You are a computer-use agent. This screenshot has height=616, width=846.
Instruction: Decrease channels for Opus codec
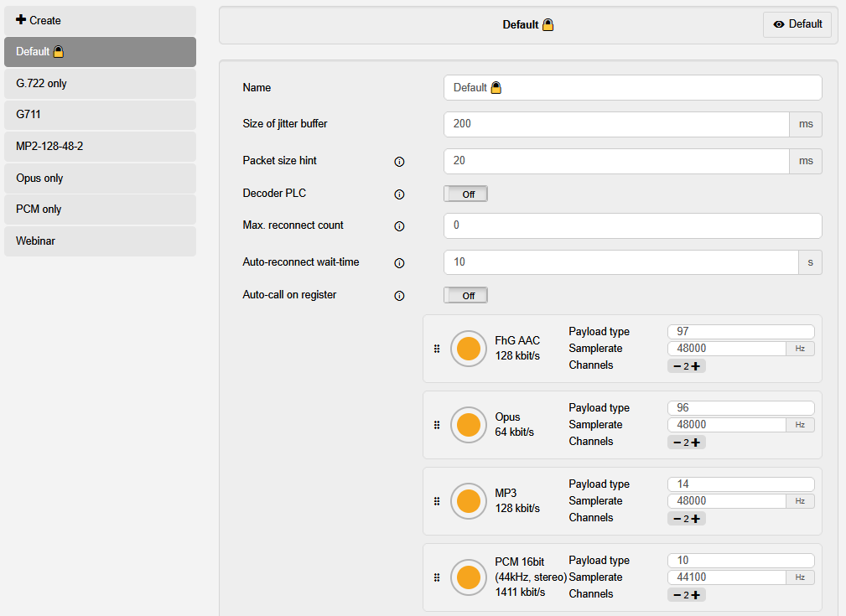pyautogui.click(x=675, y=443)
